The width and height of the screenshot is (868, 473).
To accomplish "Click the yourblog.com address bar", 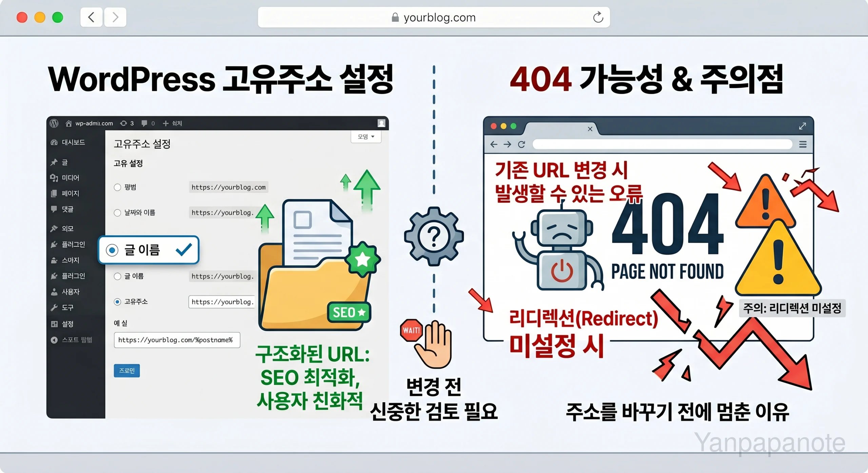I will tap(434, 17).
